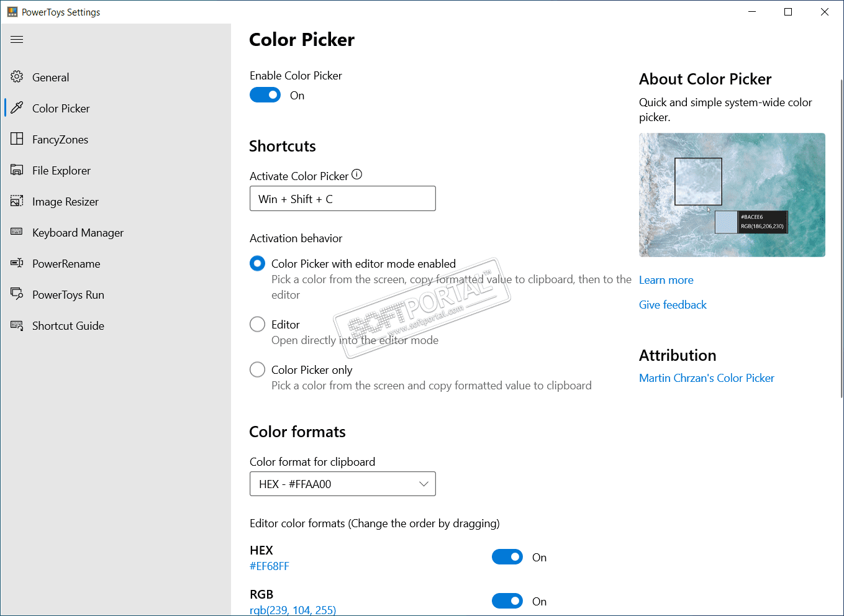Click the PowerToys Run icon
Image resolution: width=844 pixels, height=616 pixels.
tap(17, 294)
